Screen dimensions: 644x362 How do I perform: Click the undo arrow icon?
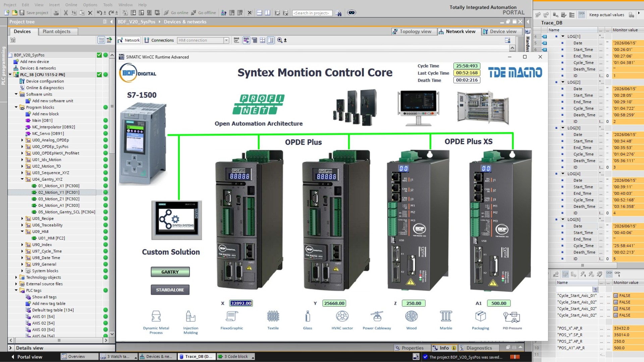point(99,13)
